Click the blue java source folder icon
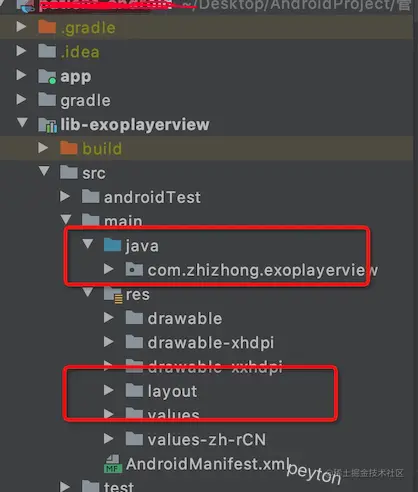418x492 pixels. (x=112, y=245)
